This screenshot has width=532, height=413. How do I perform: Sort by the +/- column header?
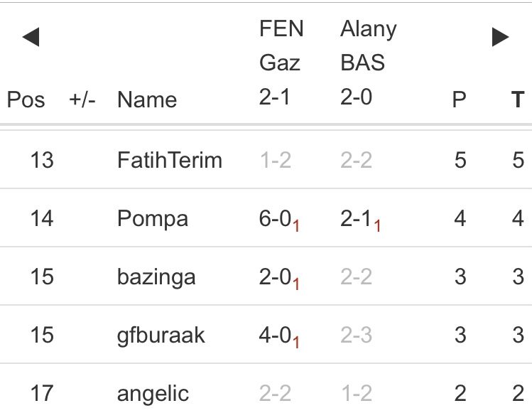click(81, 100)
